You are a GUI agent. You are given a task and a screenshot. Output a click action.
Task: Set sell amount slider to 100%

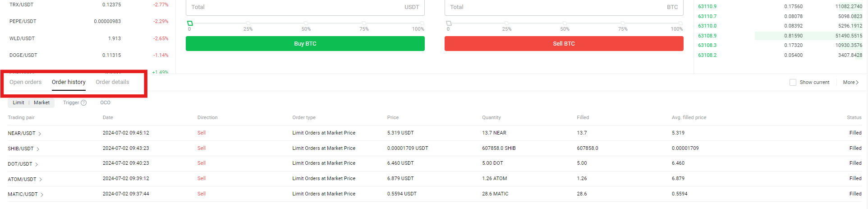pyautogui.click(x=681, y=23)
